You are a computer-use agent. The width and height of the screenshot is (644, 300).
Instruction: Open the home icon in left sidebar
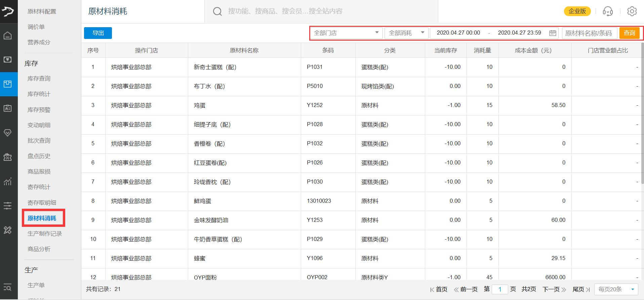tap(8, 36)
